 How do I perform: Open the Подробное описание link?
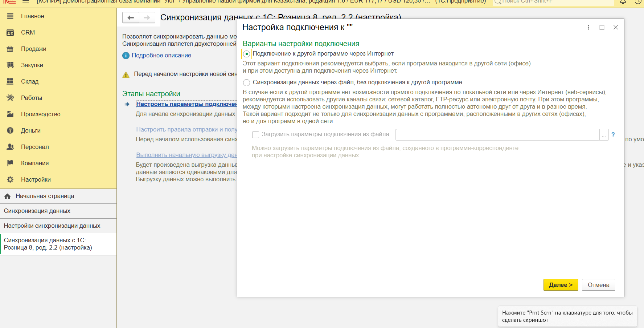click(x=161, y=56)
